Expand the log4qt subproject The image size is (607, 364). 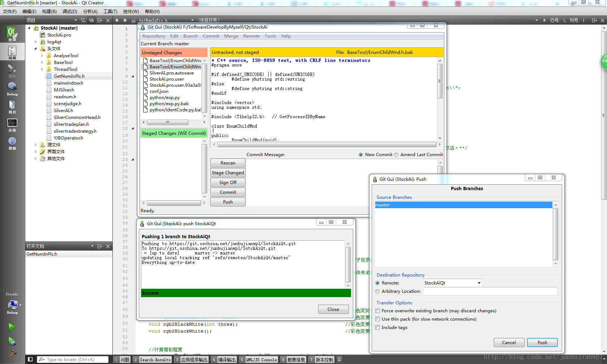(35, 42)
